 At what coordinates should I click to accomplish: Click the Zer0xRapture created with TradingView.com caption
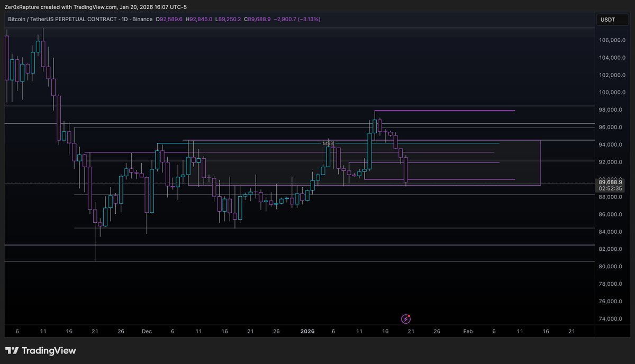click(x=61, y=7)
